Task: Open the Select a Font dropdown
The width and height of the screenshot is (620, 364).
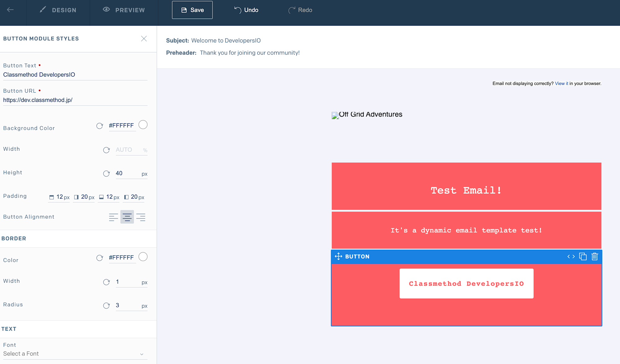Action: coord(74,354)
